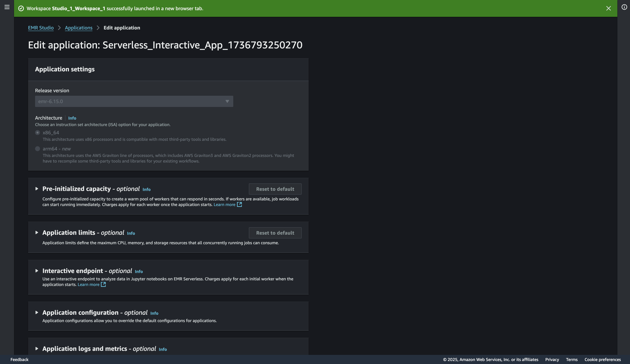Image resolution: width=630 pixels, height=364 pixels.
Task: Expand Application logs and metrics section
Action: [x=37, y=349]
